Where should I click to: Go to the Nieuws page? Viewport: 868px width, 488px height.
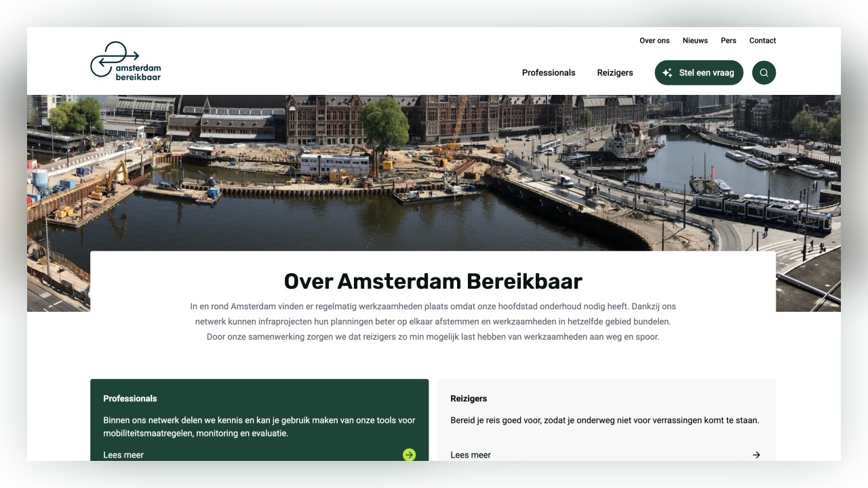695,41
